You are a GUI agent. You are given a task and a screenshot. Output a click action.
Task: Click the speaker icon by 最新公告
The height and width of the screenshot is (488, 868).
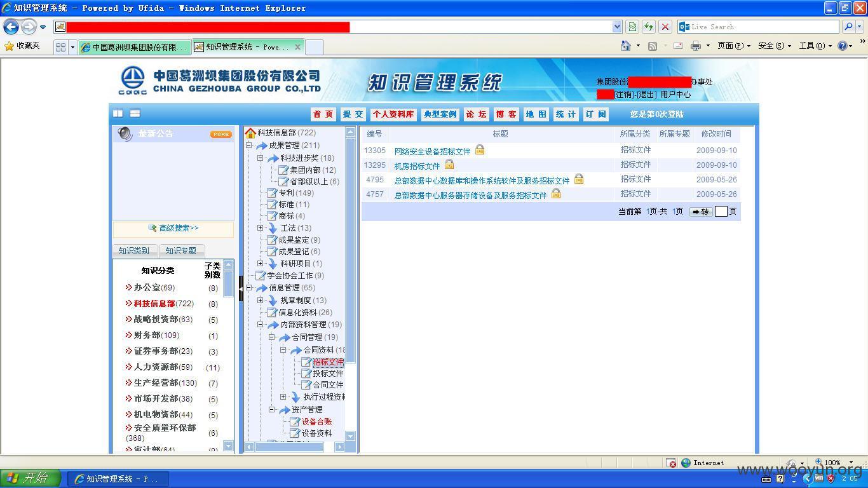coord(125,133)
